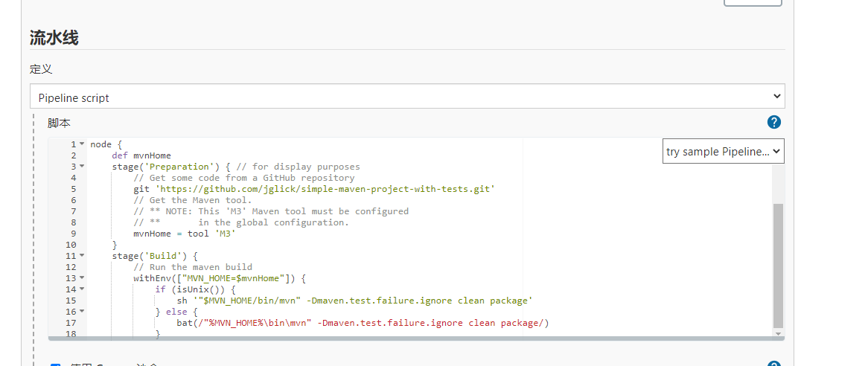868x366 pixels.
Task: Click the mvnHome = tool 'M3' line
Action: coord(185,234)
